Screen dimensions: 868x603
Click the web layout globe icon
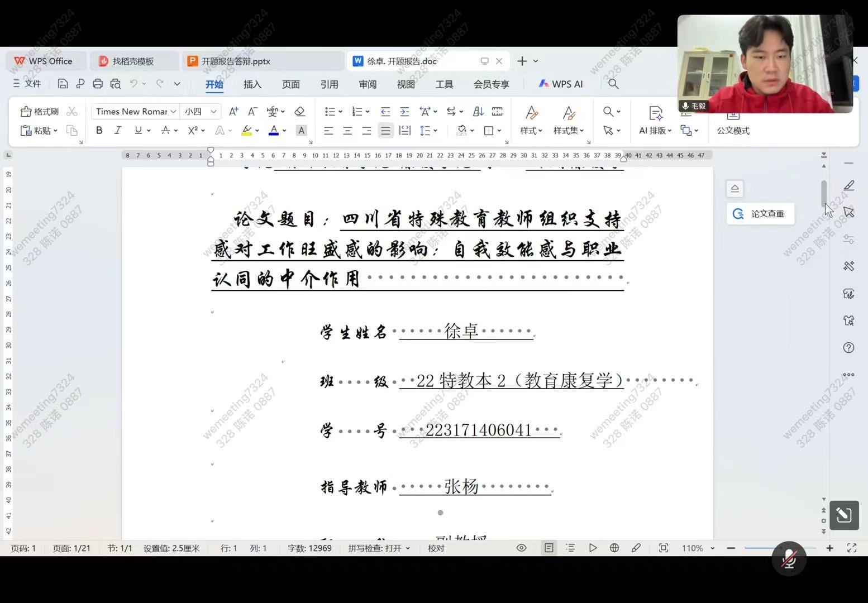coord(614,548)
